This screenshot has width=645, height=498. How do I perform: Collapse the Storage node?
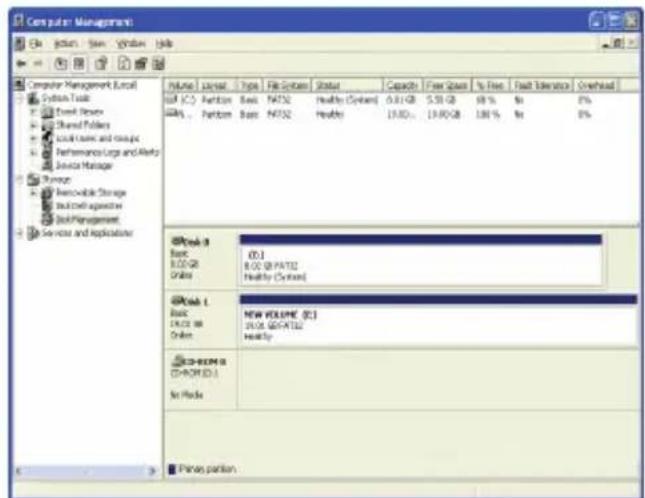coord(20,179)
